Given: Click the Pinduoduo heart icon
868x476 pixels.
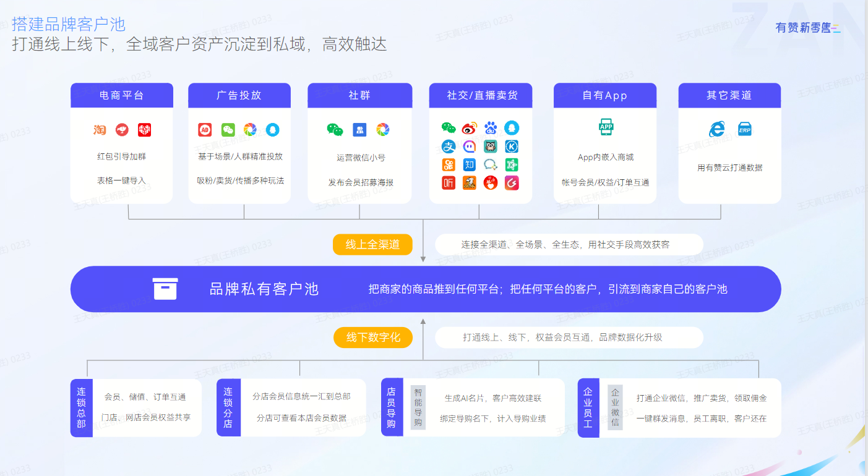Looking at the screenshot, I should coord(144,130).
